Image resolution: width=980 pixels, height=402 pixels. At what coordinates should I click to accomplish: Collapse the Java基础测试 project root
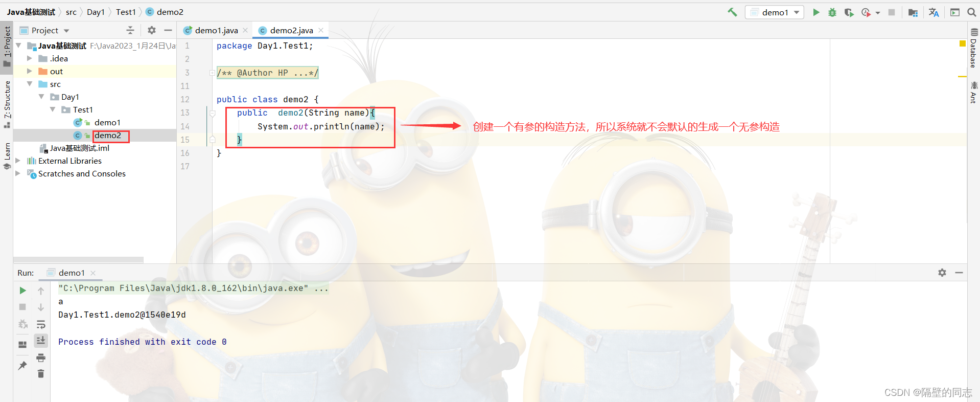[x=18, y=46]
